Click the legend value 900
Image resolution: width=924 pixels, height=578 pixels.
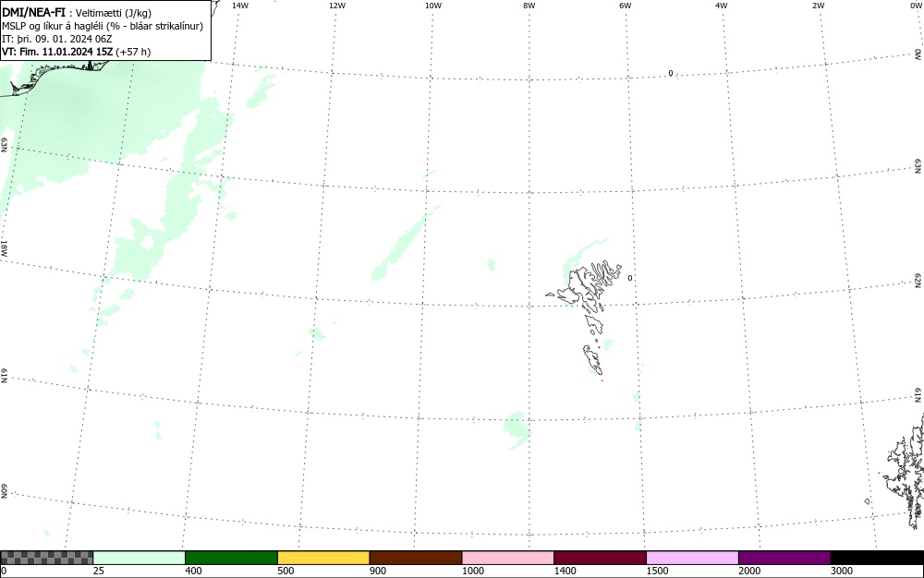[378, 571]
